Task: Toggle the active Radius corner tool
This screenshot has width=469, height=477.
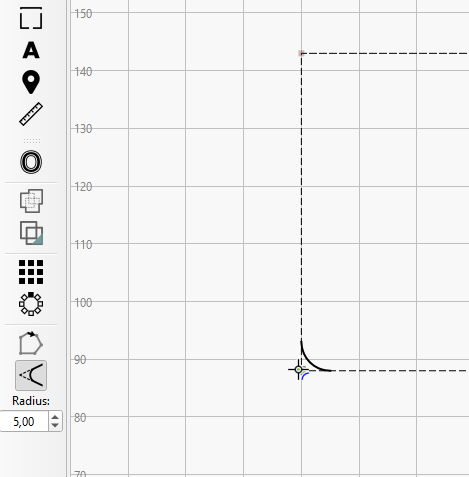Action: click(31, 375)
